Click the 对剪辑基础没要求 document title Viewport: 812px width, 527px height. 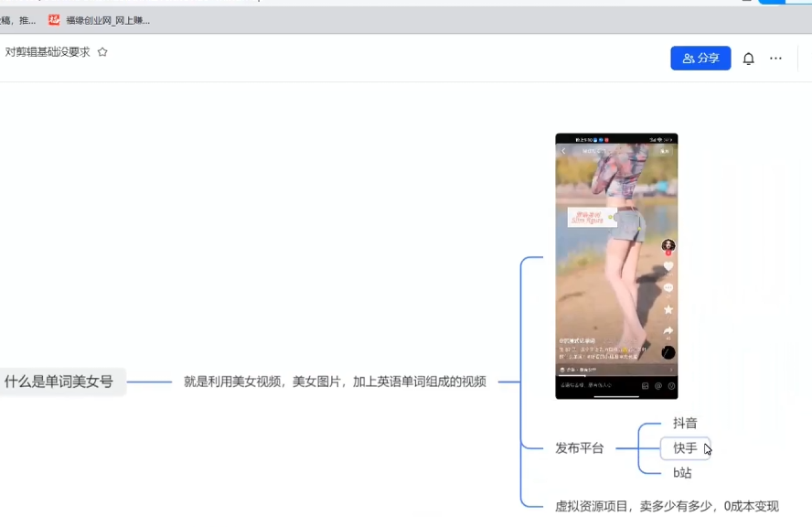tap(48, 52)
